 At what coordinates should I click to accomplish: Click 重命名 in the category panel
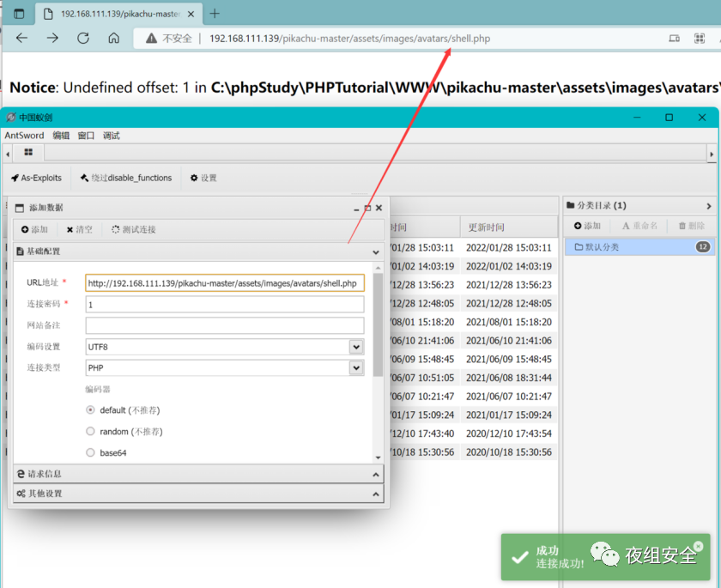[x=639, y=226]
